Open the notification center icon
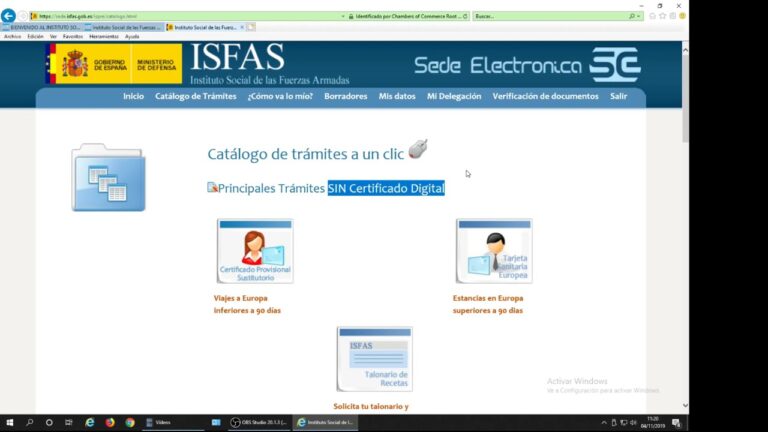This screenshot has width=768, height=432. (x=676, y=423)
